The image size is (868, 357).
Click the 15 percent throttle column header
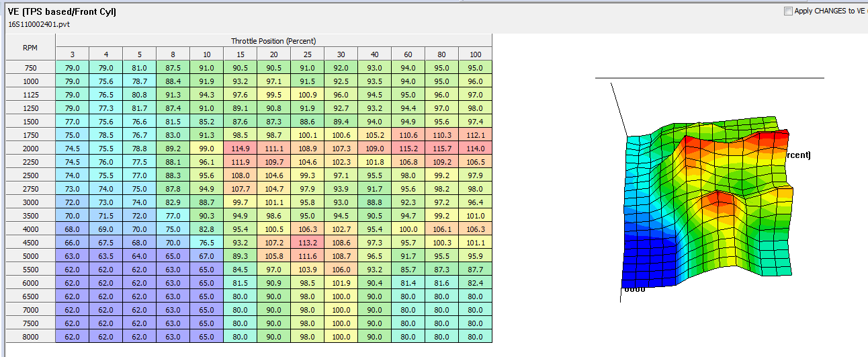(240, 54)
